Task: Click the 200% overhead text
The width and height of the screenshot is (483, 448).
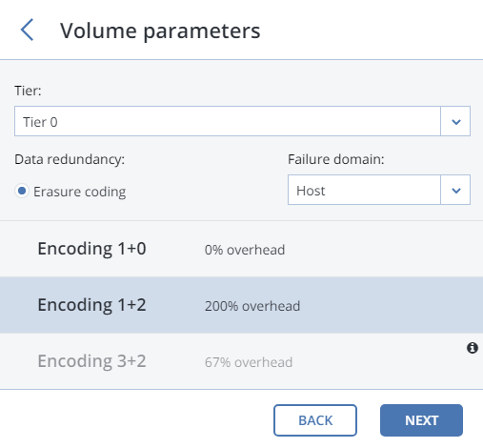Action: (252, 306)
